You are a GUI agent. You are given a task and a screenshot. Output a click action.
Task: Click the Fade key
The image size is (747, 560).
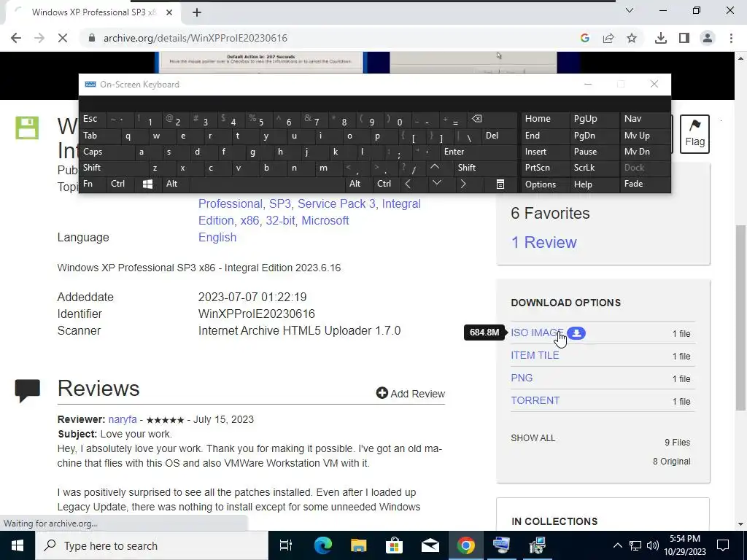coord(645,184)
